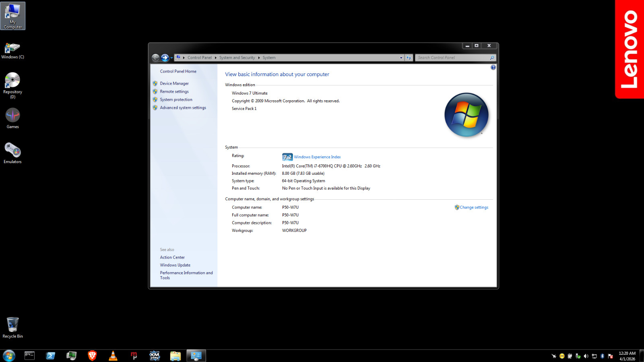
Task: Launch Command Prompt from the taskbar
Action: tap(29, 356)
